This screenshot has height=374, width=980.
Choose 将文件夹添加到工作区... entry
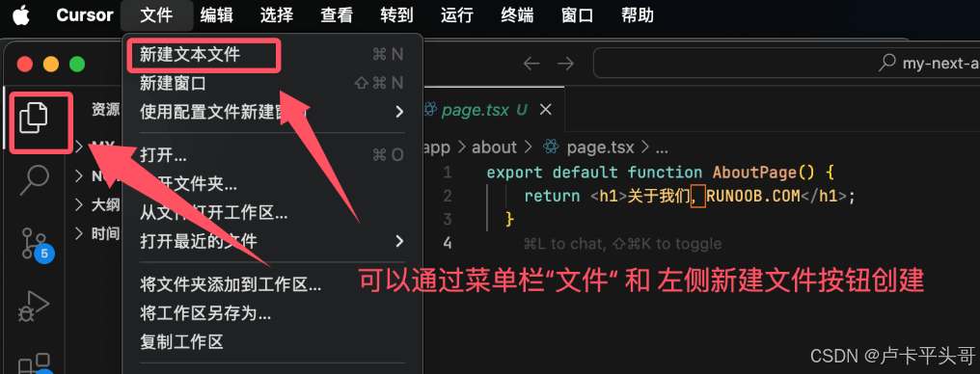coord(272,284)
